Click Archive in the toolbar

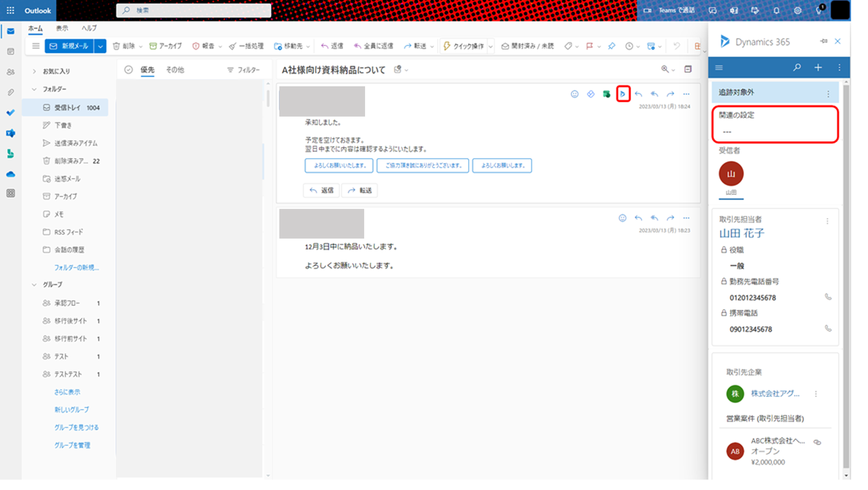coord(166,46)
